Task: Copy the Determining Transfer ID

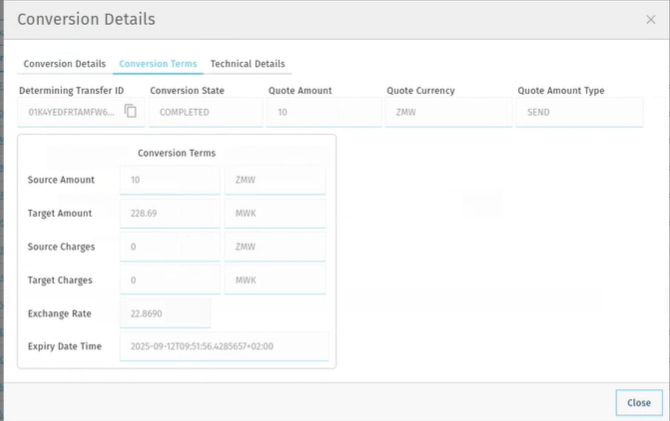Action: (x=130, y=112)
